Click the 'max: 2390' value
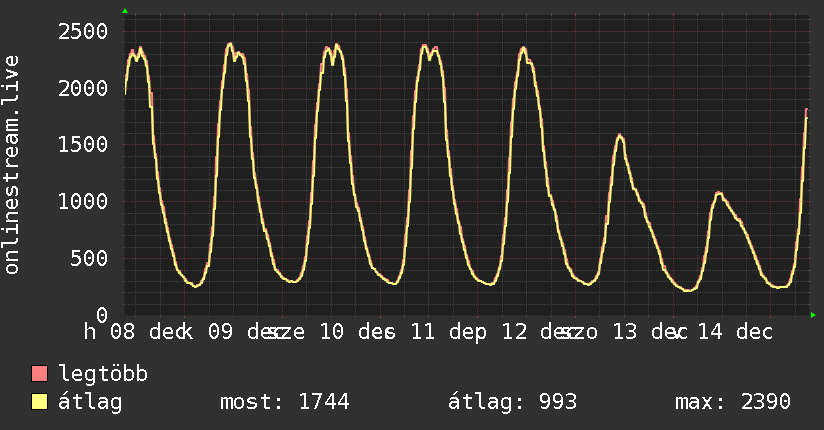The height and width of the screenshot is (430, 824). tap(733, 402)
